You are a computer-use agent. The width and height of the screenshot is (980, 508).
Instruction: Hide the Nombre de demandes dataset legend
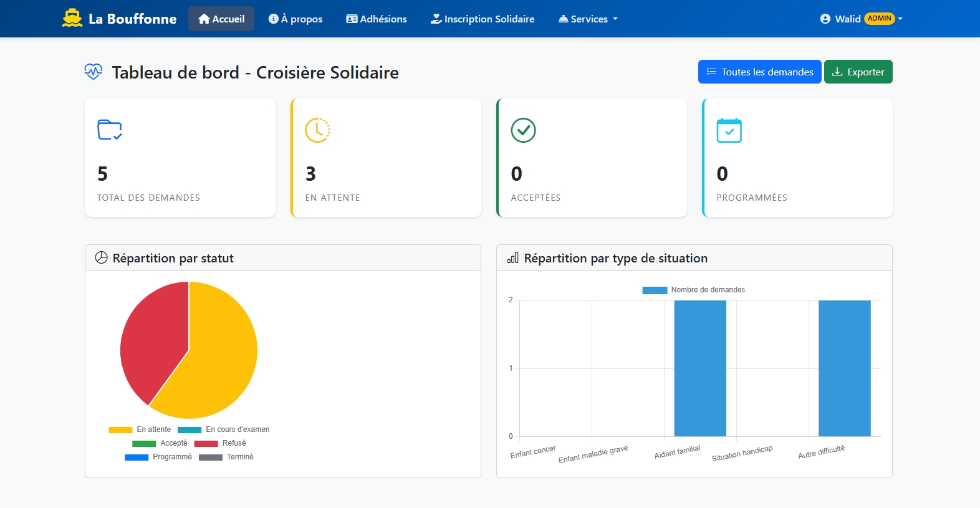(693, 290)
